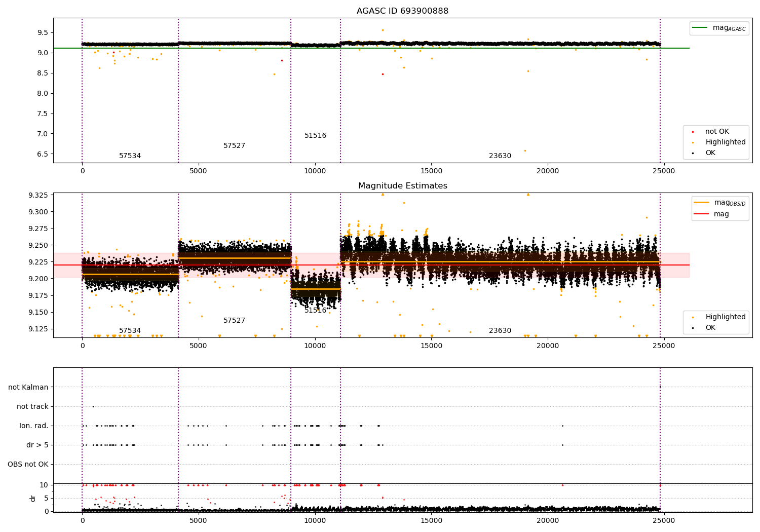Select the mag AGASC legend entry
The image size is (760, 532).
click(719, 28)
